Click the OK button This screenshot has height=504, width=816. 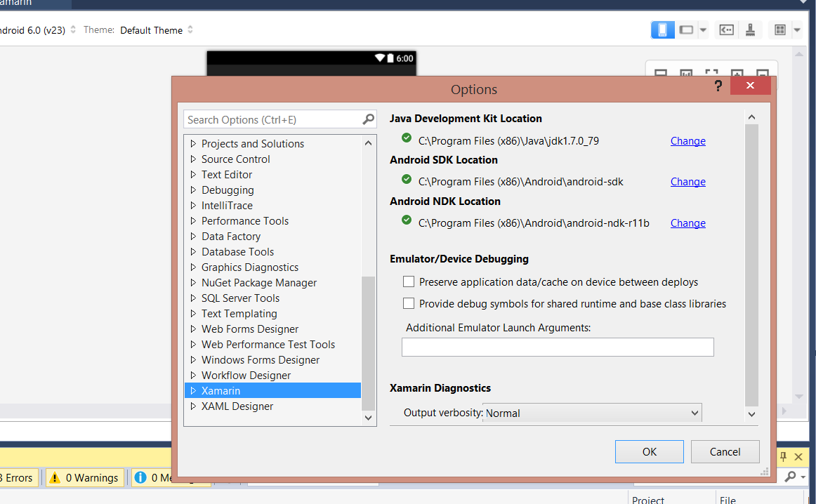pyautogui.click(x=649, y=451)
